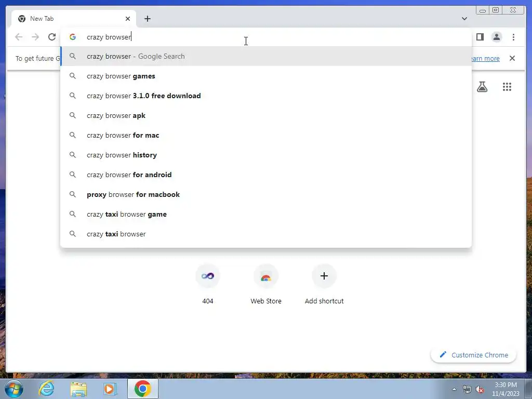Open Chrome's three-dot menu
This screenshot has width=532, height=399.
pos(513,37)
